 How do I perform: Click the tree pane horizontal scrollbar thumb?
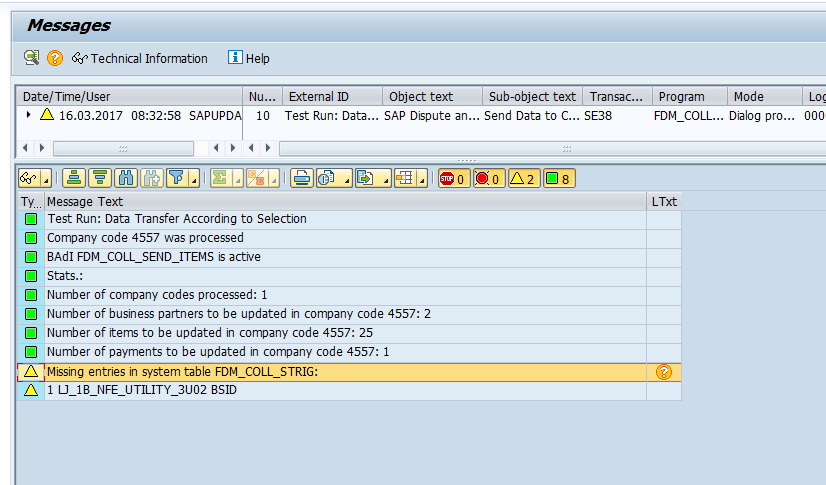[123, 149]
